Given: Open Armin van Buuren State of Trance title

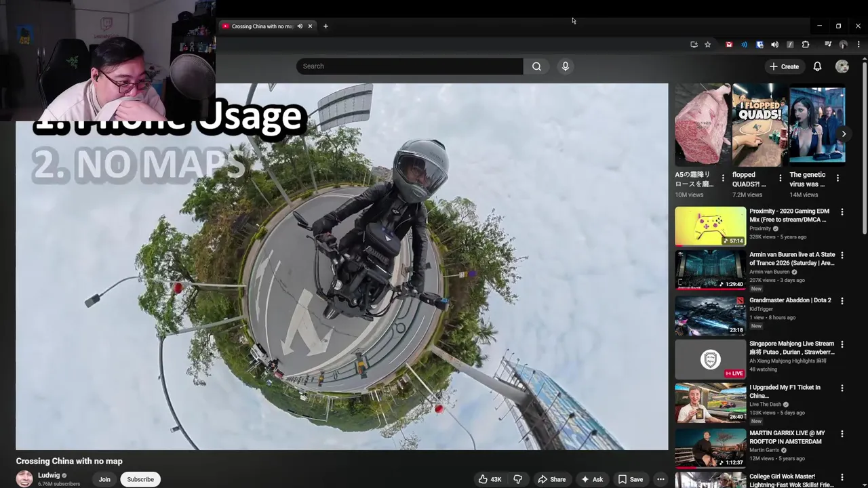Looking at the screenshot, I should 791,259.
